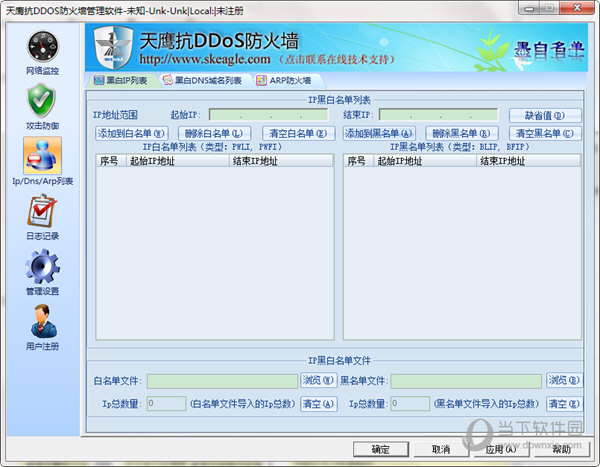Image resolution: width=600 pixels, height=467 pixels.
Task: Click the 白名单文件 path field
Action: tap(222, 381)
